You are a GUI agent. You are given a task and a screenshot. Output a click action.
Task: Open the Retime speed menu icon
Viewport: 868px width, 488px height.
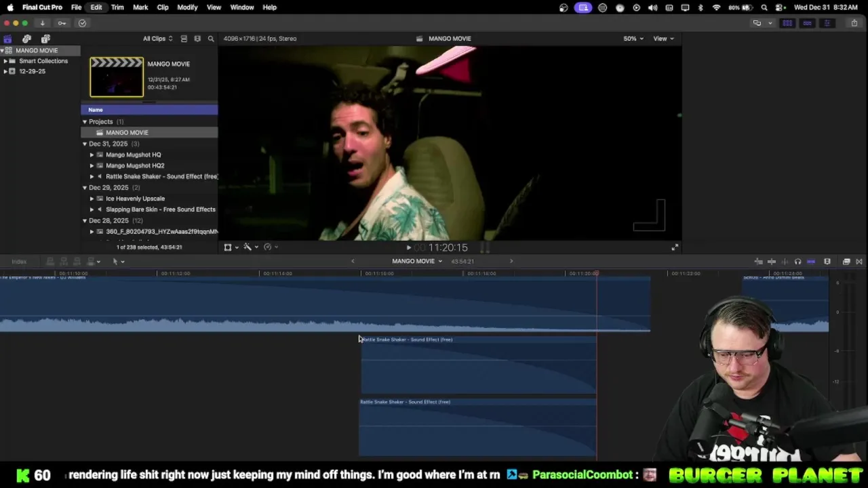270,247
